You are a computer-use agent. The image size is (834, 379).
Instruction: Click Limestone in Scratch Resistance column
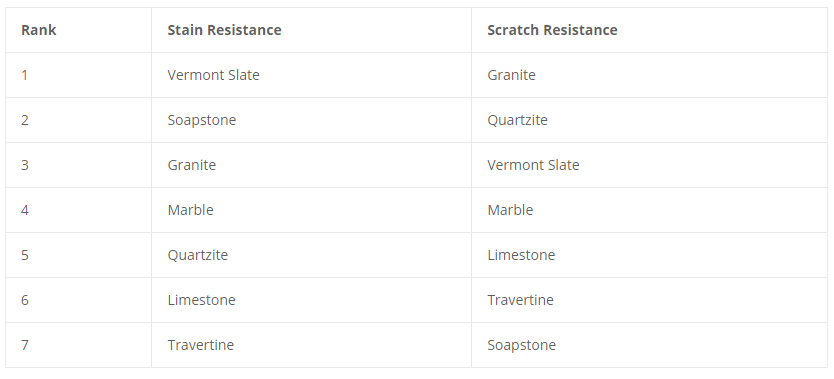tap(521, 255)
